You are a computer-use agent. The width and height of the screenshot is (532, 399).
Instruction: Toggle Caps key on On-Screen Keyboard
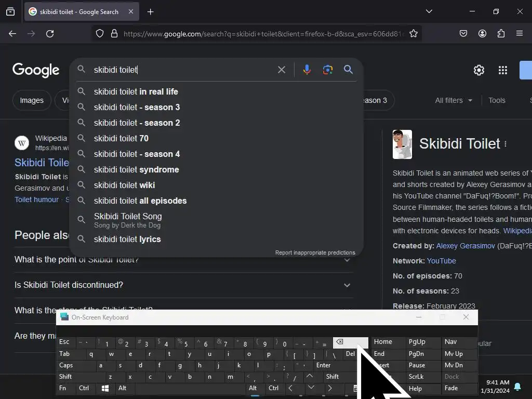[x=75, y=365]
